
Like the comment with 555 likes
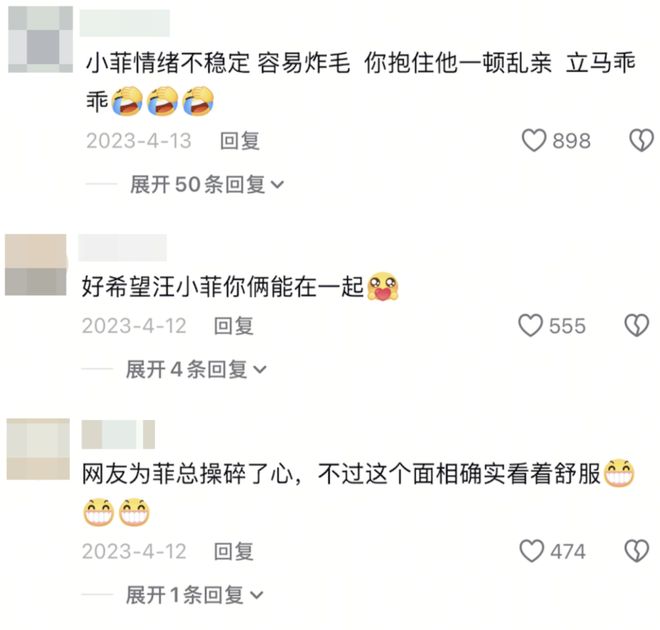click(x=530, y=326)
